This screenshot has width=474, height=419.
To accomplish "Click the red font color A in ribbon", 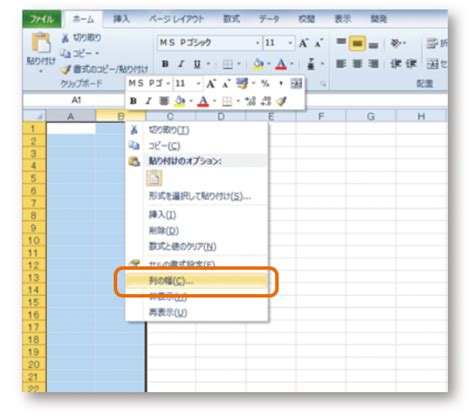I will [281, 64].
